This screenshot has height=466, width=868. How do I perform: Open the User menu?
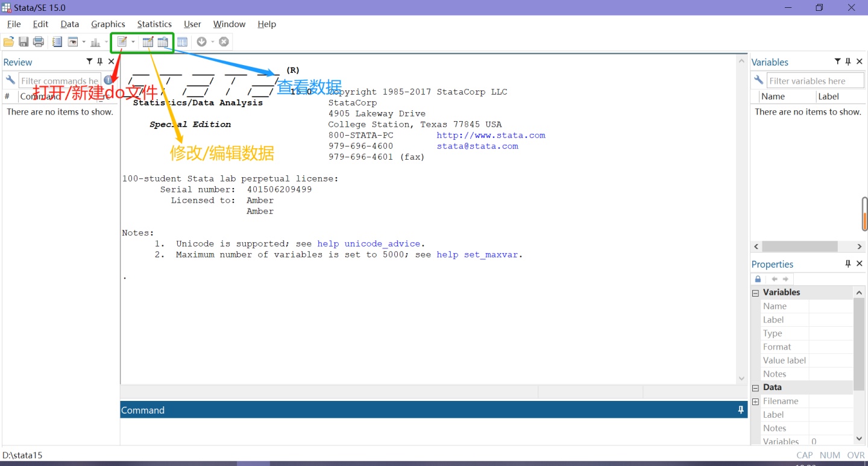192,24
